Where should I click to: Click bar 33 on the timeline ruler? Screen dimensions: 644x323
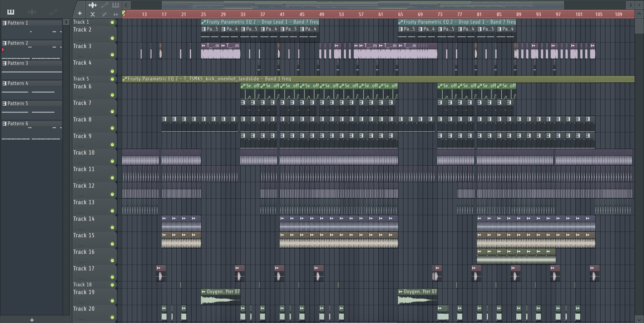pyautogui.click(x=243, y=14)
